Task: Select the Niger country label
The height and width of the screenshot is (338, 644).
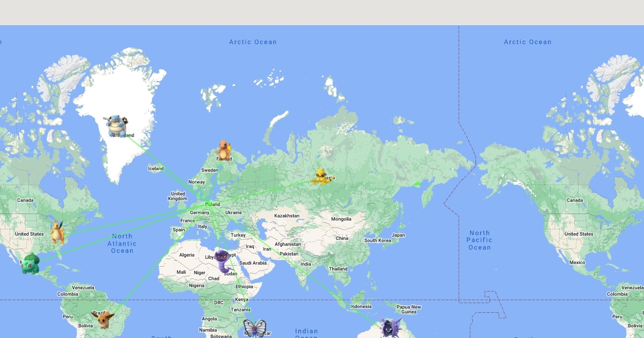Action: (x=200, y=273)
